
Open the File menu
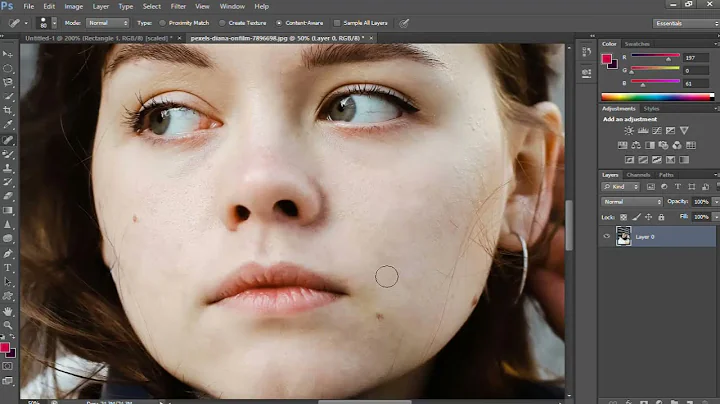click(x=28, y=6)
